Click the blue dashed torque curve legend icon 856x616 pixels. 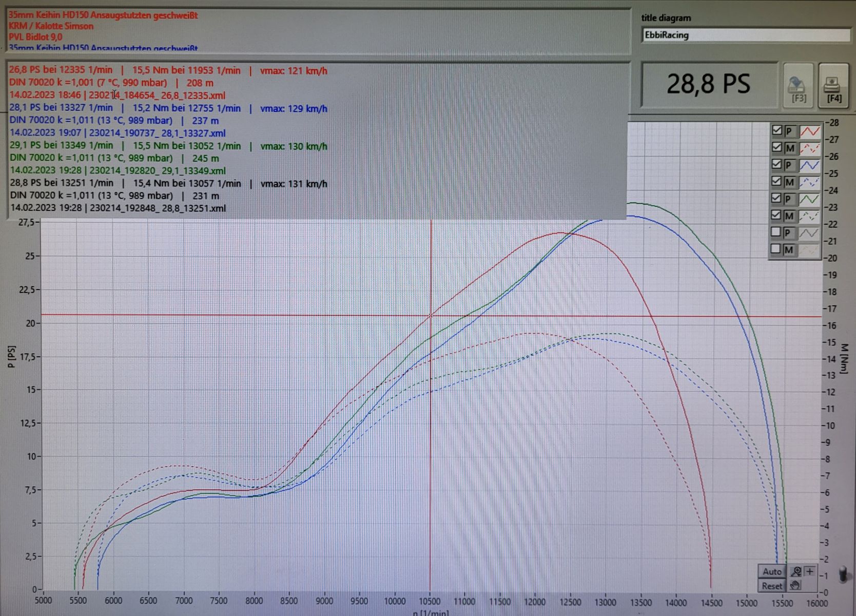pos(810,182)
